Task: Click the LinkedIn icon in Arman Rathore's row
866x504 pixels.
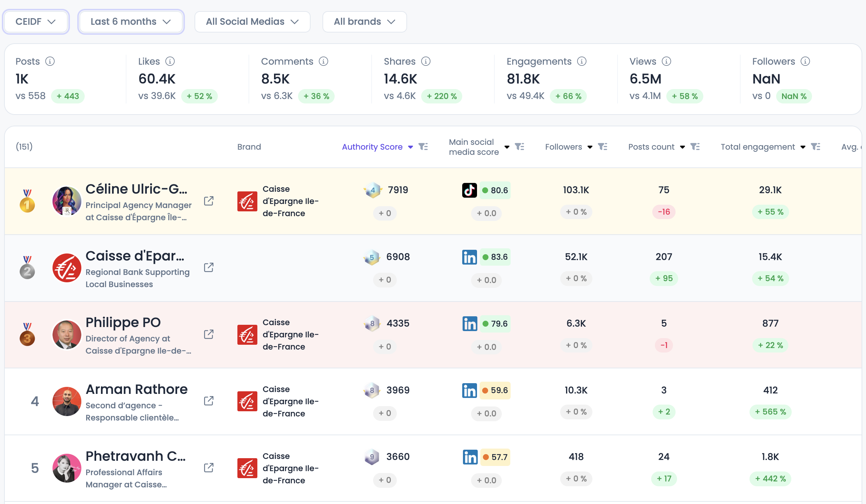Action: point(469,390)
